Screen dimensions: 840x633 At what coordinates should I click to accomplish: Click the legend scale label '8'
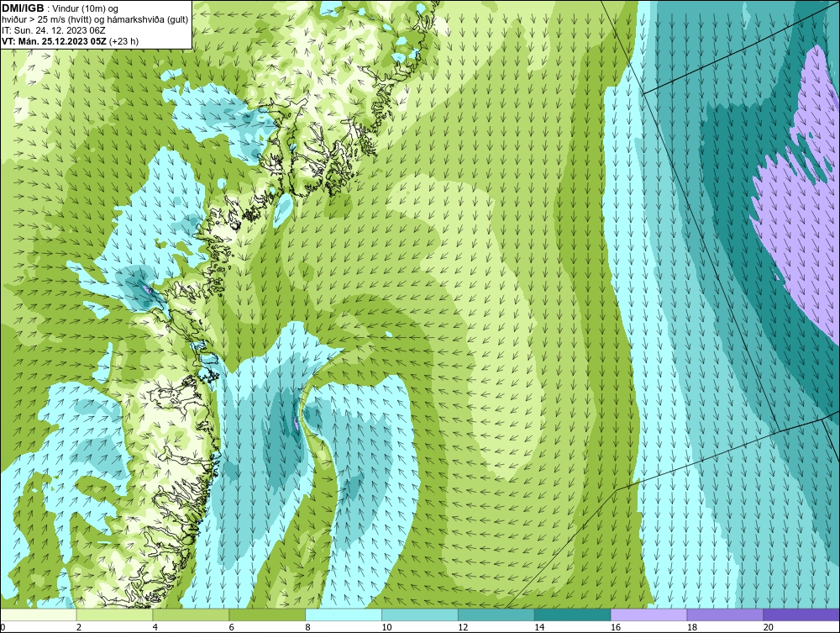pos(307,627)
